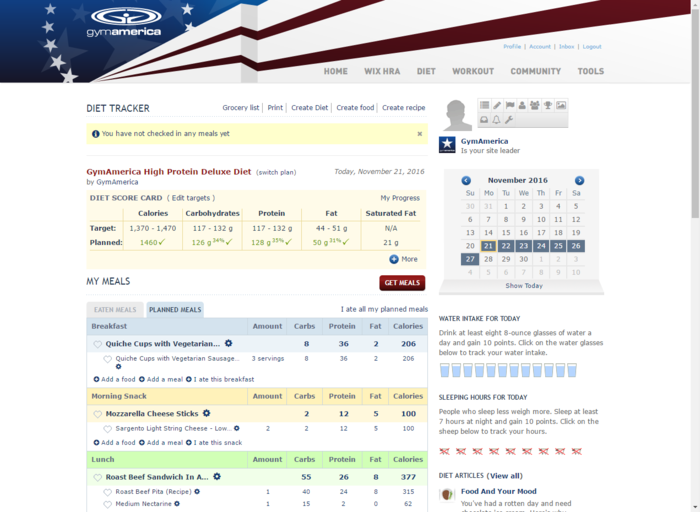This screenshot has width=700, height=512.
Task: Click the trophy icon in profile toolbar
Action: [x=548, y=105]
